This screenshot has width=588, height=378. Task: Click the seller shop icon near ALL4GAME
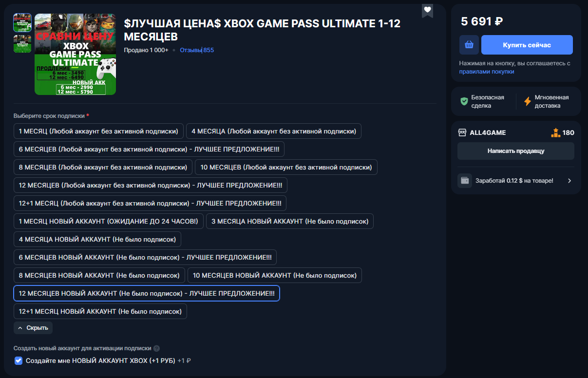click(x=462, y=132)
